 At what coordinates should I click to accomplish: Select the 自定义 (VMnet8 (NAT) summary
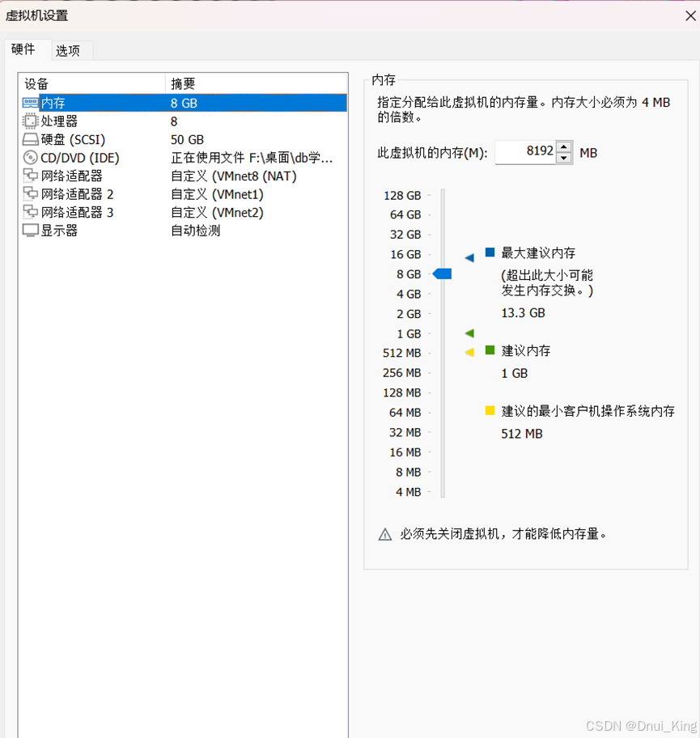[234, 176]
